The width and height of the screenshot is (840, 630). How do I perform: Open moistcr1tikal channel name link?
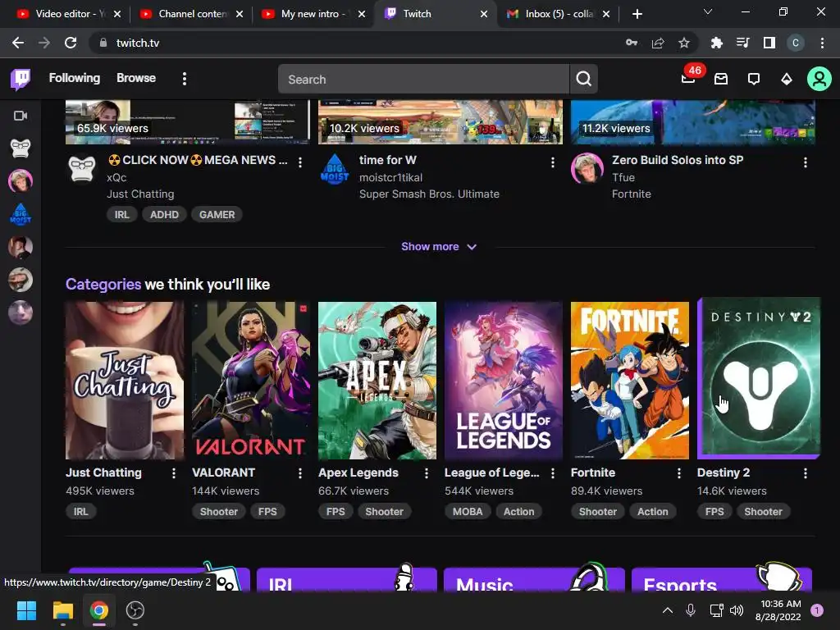390,177
